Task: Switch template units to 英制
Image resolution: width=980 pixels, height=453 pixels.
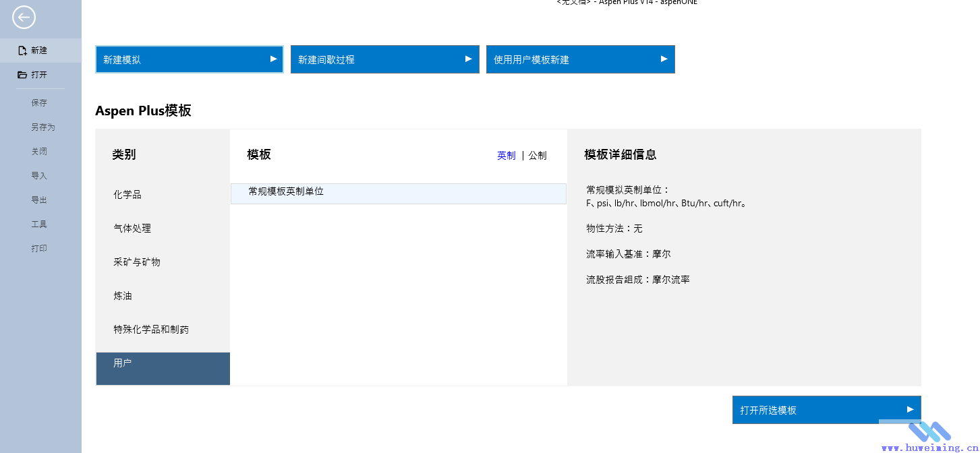Action: [507, 156]
